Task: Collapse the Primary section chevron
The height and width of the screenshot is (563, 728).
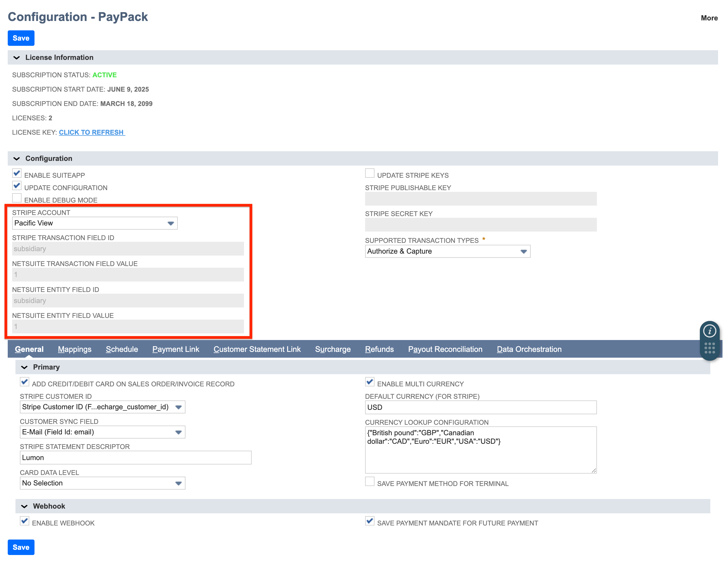Action: click(x=24, y=367)
